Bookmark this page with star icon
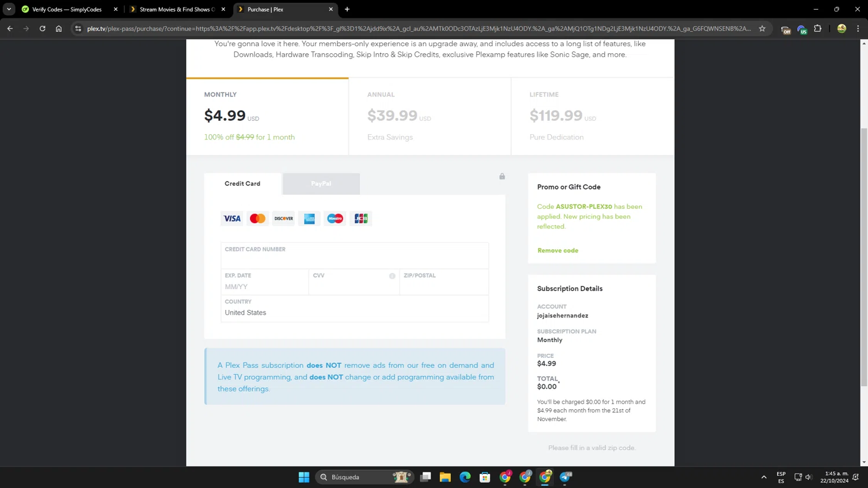The width and height of the screenshot is (868, 488). coord(762,28)
